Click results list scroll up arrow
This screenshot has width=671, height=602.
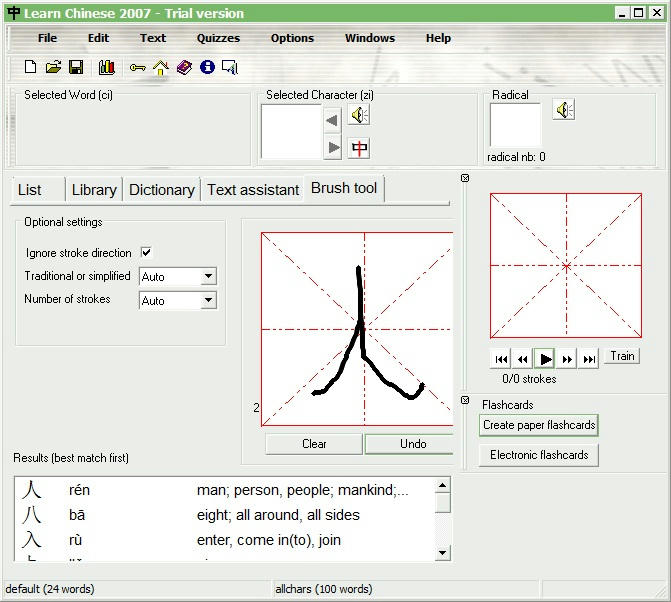tap(443, 485)
